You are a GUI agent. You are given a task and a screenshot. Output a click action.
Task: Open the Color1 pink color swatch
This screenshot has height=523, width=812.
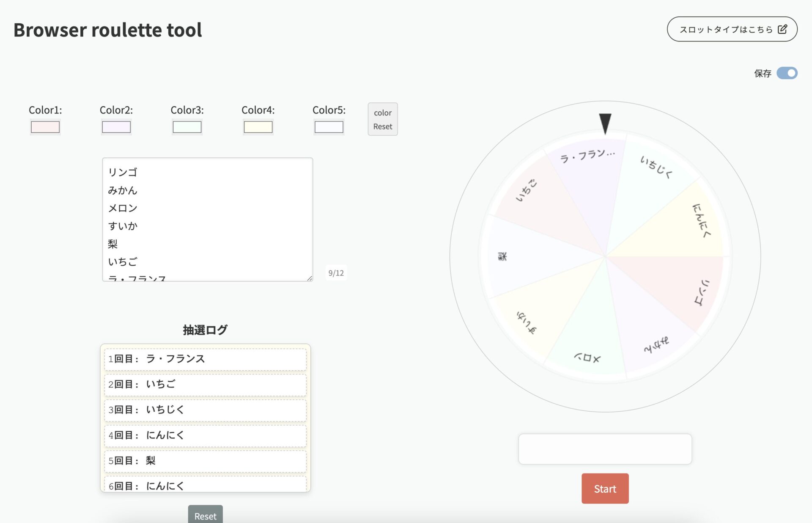45,127
